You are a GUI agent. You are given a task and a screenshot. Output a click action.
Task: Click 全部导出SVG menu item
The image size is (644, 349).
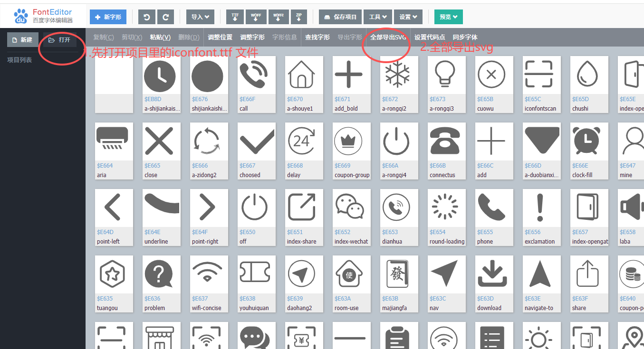point(388,37)
